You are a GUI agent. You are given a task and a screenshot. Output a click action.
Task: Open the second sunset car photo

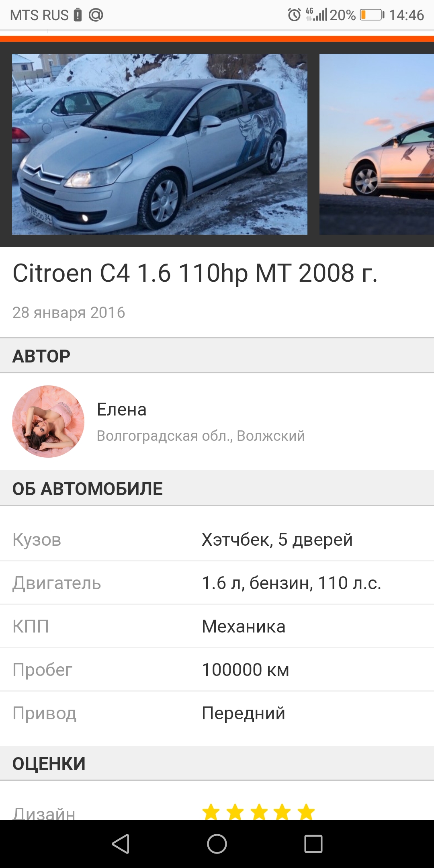pyautogui.click(x=377, y=144)
